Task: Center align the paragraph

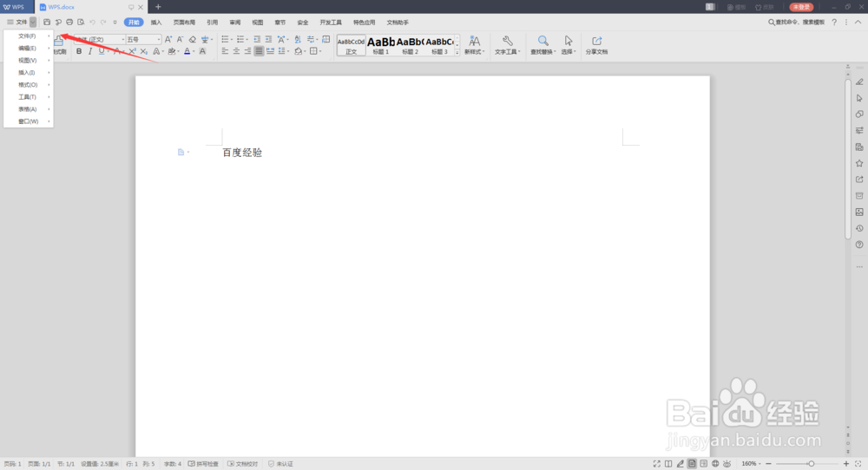Action: click(236, 51)
